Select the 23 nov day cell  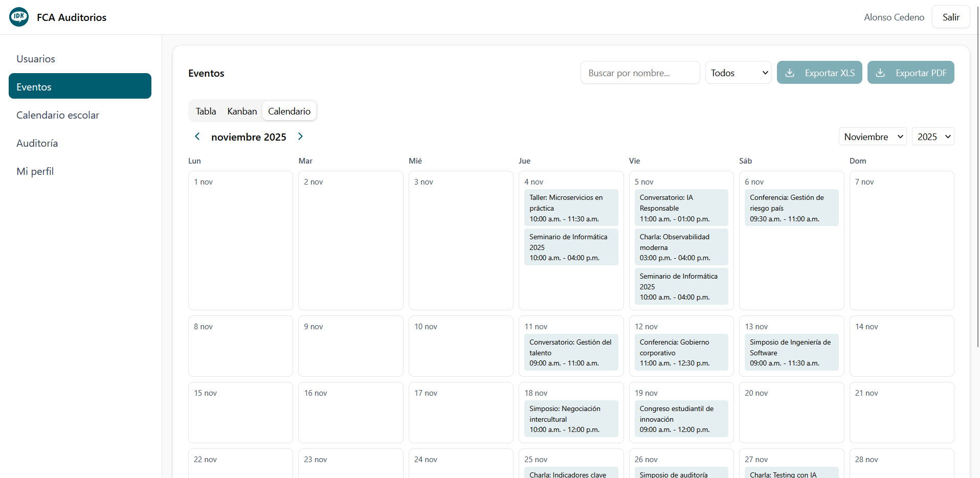click(x=350, y=464)
